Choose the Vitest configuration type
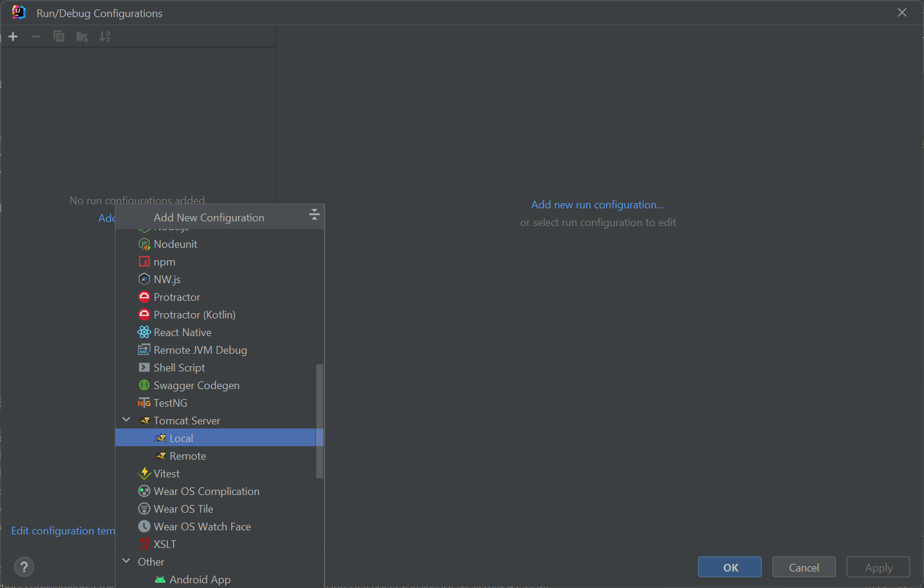 216,473
